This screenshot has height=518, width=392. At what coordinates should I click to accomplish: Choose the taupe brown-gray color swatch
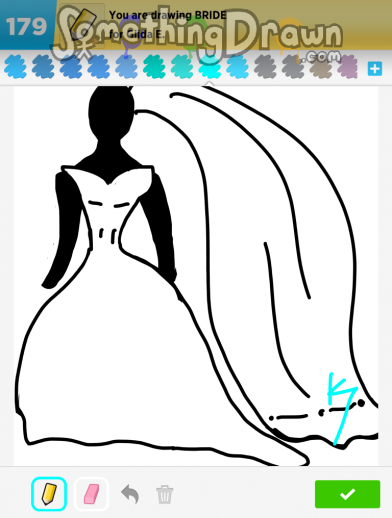321,68
